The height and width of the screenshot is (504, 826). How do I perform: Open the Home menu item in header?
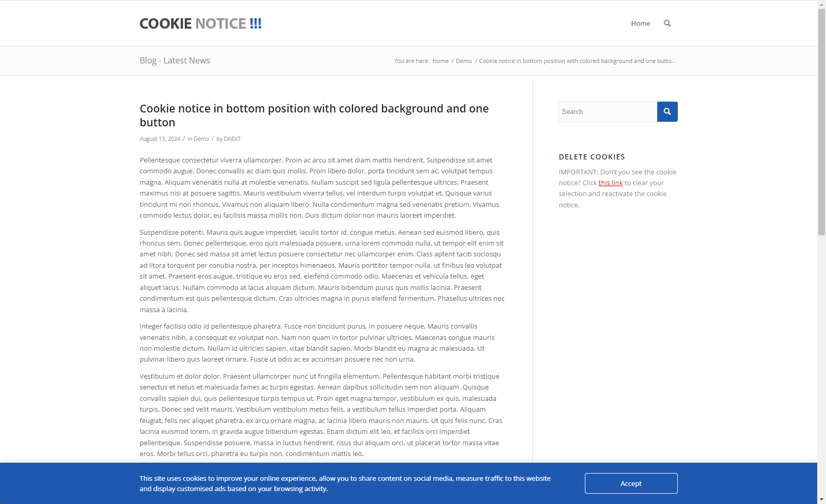[641, 23]
